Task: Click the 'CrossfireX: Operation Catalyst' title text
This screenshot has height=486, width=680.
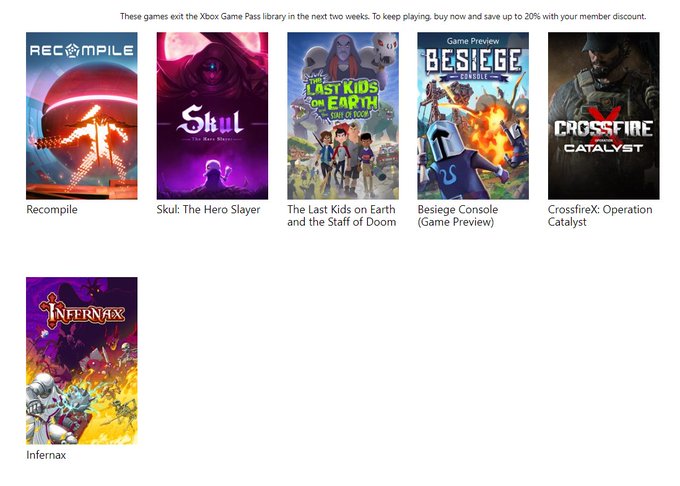Action: 600,216
